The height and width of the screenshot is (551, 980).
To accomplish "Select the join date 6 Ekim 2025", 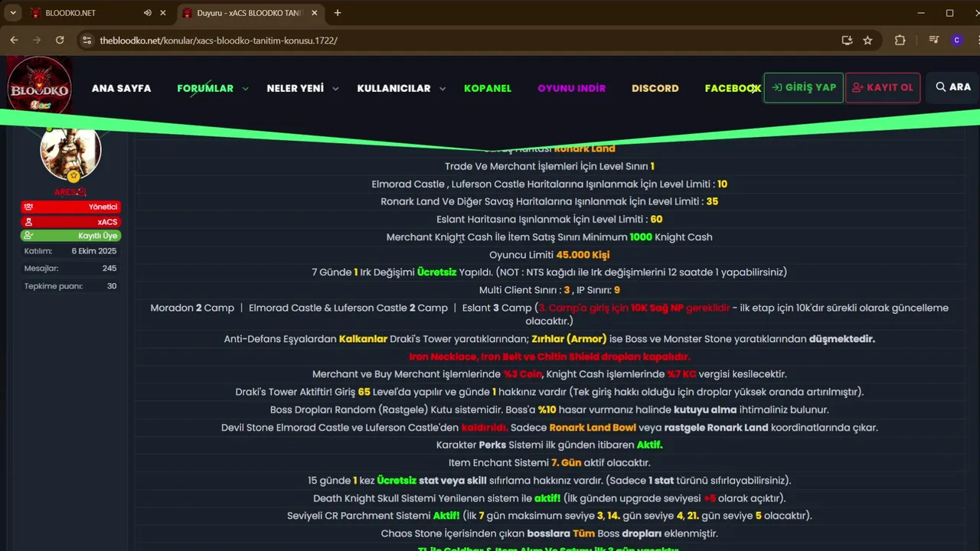I will pyautogui.click(x=94, y=251).
